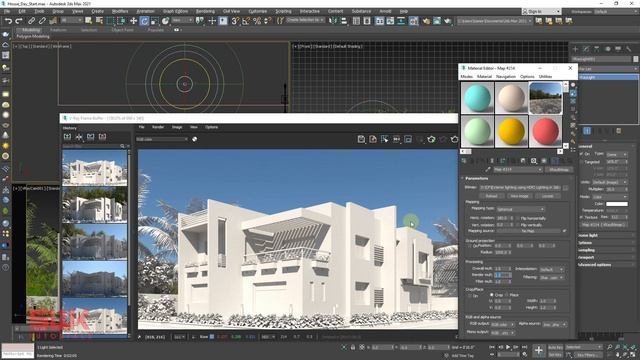Open the Mono output dropdown
The height and width of the screenshot is (360, 640).
pyautogui.click(x=502, y=333)
